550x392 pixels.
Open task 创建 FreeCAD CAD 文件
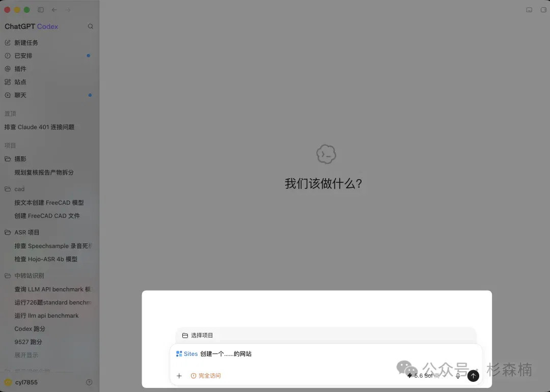point(47,216)
